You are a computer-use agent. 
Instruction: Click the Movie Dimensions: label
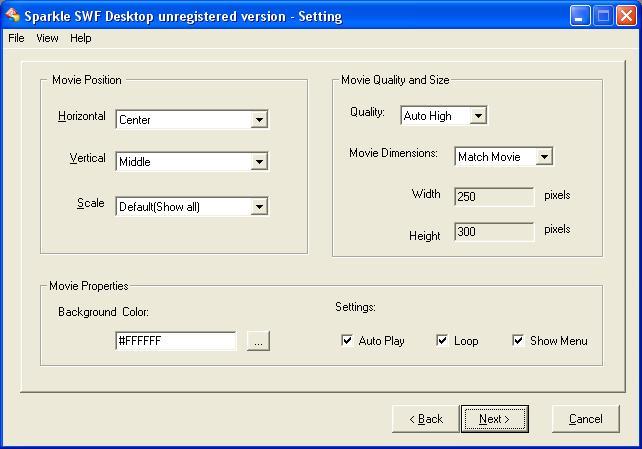(x=393, y=153)
